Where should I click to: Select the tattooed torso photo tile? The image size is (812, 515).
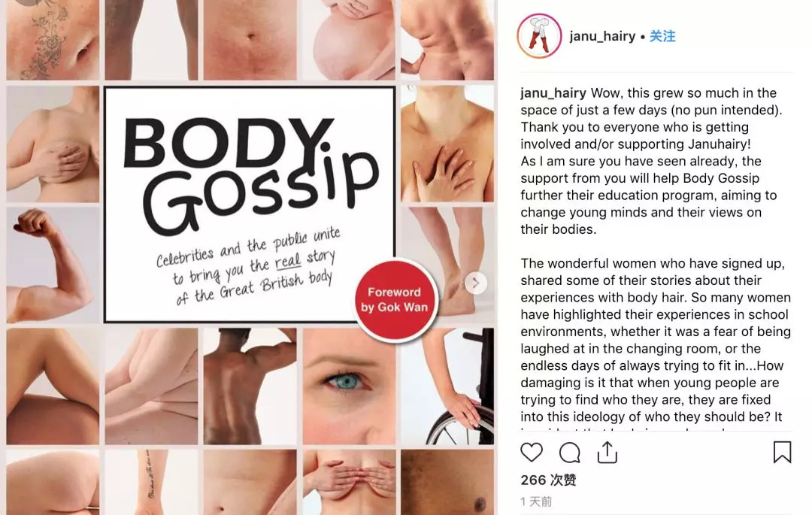pos(53,40)
